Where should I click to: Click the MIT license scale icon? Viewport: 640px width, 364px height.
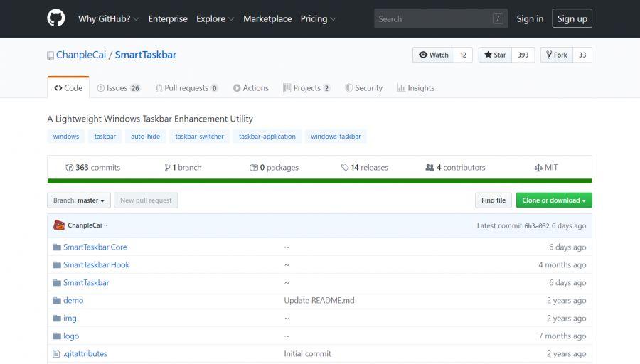[x=538, y=168]
